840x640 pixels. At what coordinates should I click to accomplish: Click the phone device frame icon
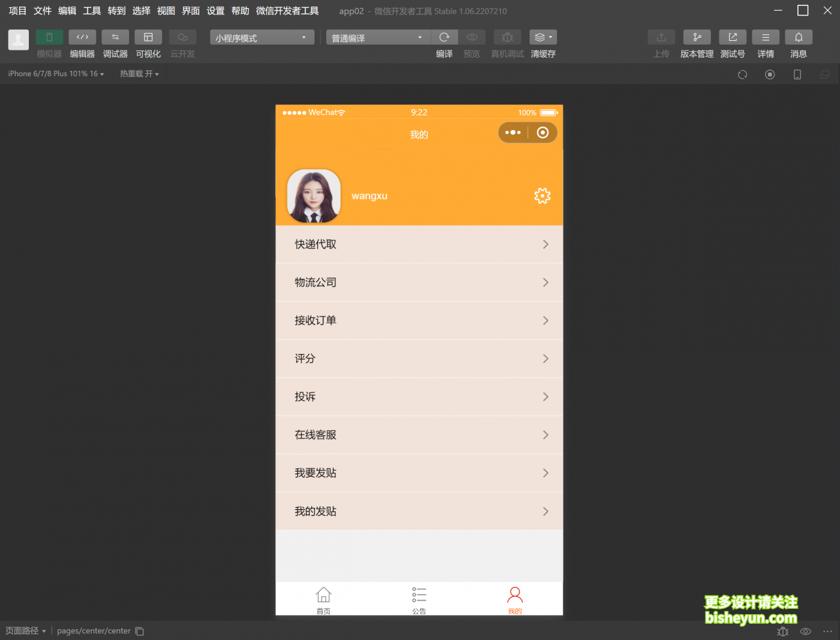pos(797,74)
